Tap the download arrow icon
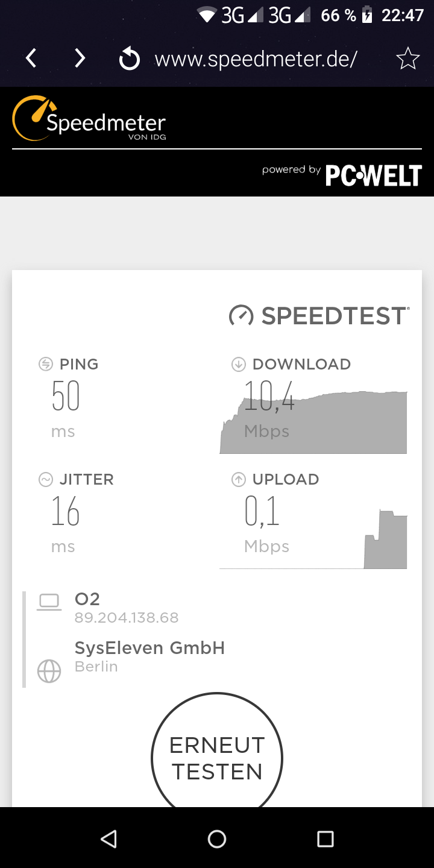 (239, 364)
